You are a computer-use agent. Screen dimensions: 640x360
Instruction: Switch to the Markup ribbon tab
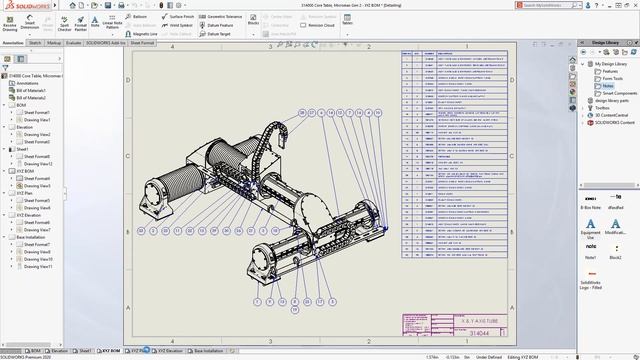[x=53, y=43]
